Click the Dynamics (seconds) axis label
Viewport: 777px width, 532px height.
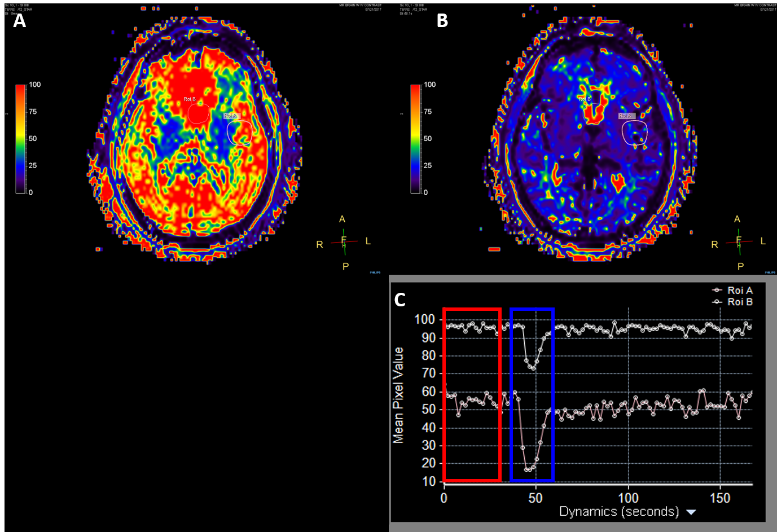pyautogui.click(x=619, y=512)
